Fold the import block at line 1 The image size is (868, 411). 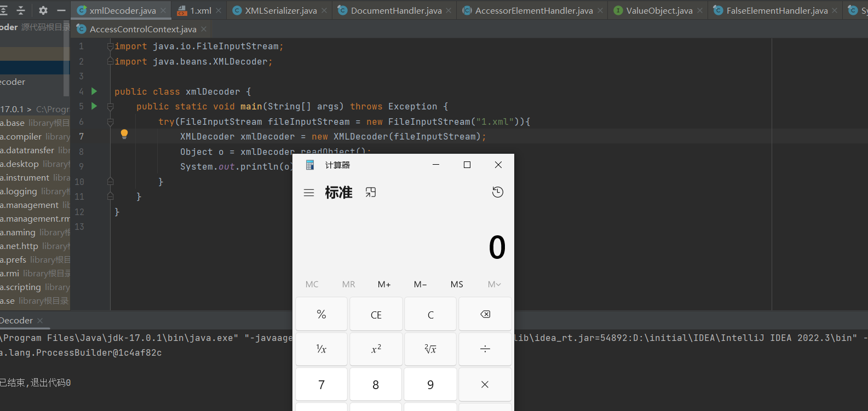pos(110,46)
